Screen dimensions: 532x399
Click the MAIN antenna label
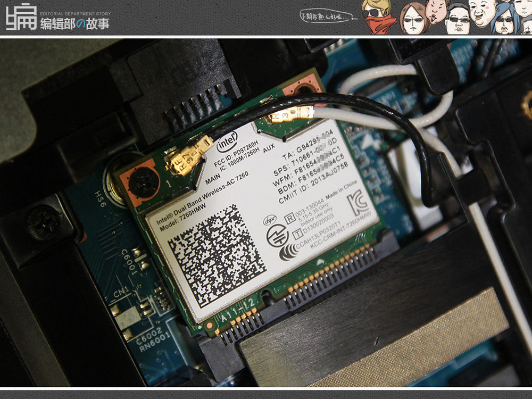(213, 179)
